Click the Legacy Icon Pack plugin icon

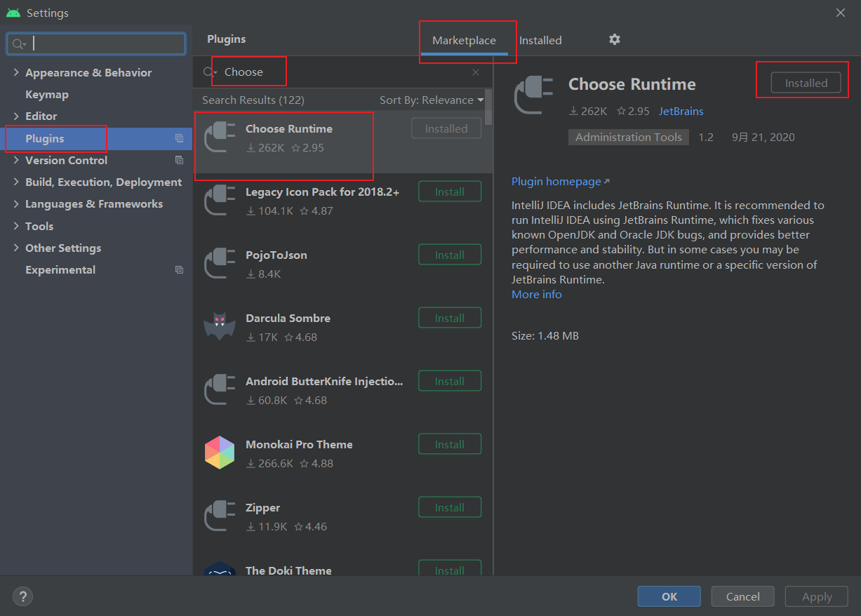point(220,200)
